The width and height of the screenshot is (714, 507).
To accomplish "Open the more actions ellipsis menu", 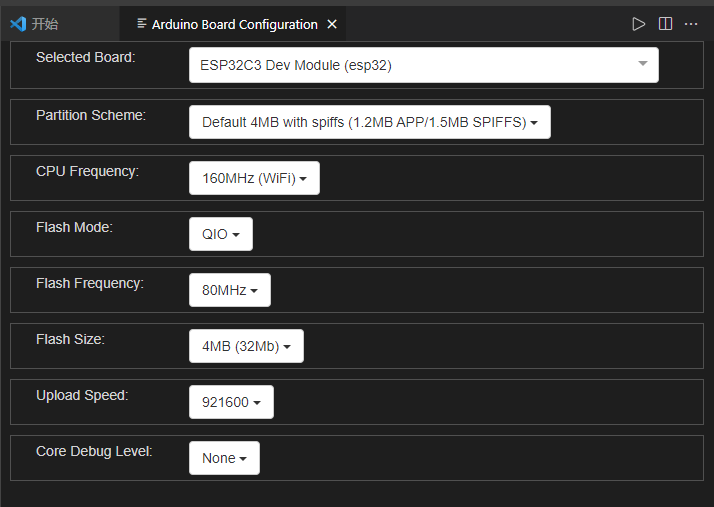I will (x=691, y=24).
